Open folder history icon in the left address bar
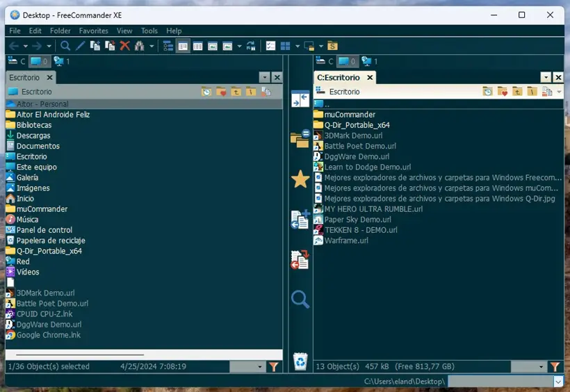Image resolution: width=570 pixels, height=392 pixels. (x=206, y=92)
